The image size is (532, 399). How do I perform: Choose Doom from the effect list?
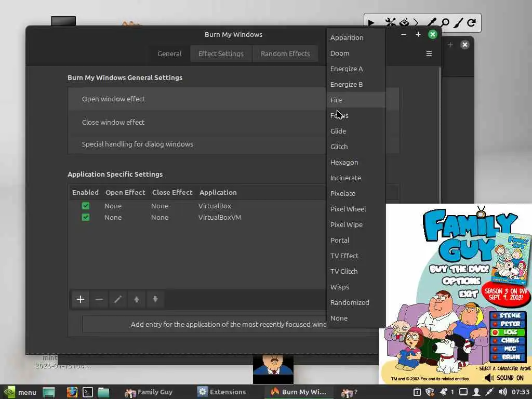(x=356, y=54)
